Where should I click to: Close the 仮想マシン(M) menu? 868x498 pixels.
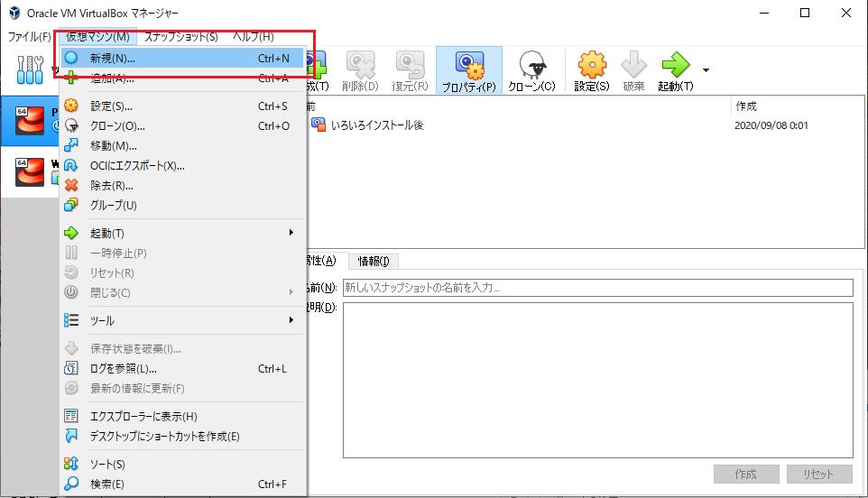pos(97,36)
